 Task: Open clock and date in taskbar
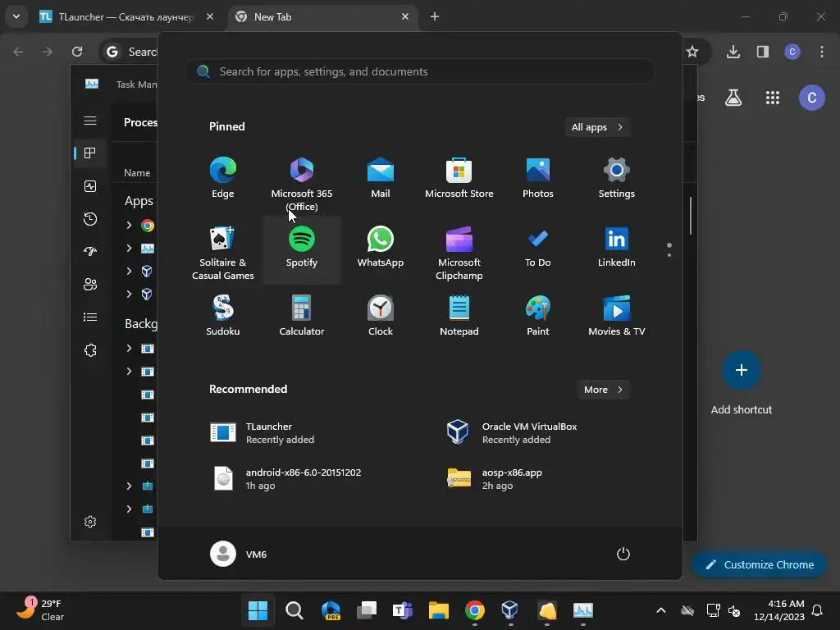[x=779, y=610]
